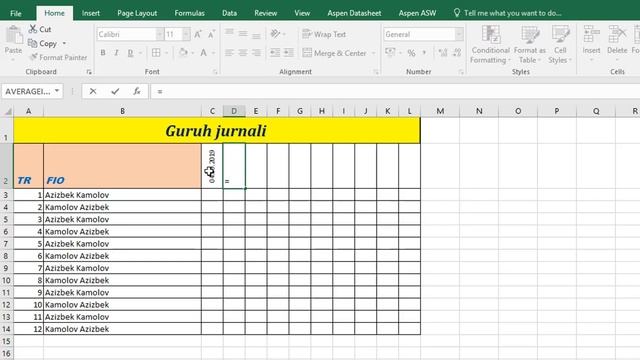Center text horizontally
Screen dimensions: 640x360
(243, 53)
